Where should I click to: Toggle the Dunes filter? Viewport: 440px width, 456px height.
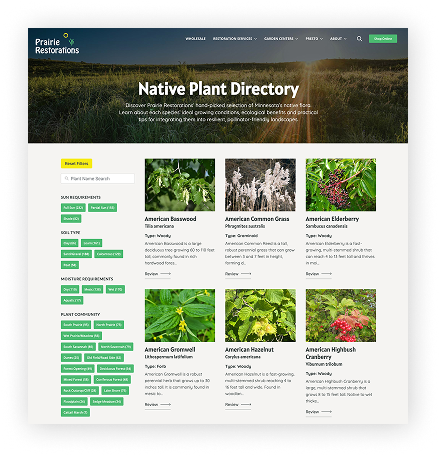[x=71, y=358]
